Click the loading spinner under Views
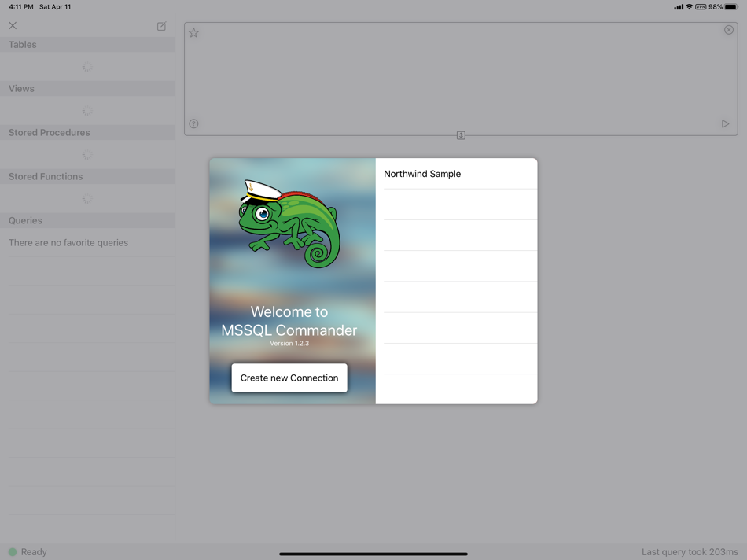 click(x=87, y=111)
